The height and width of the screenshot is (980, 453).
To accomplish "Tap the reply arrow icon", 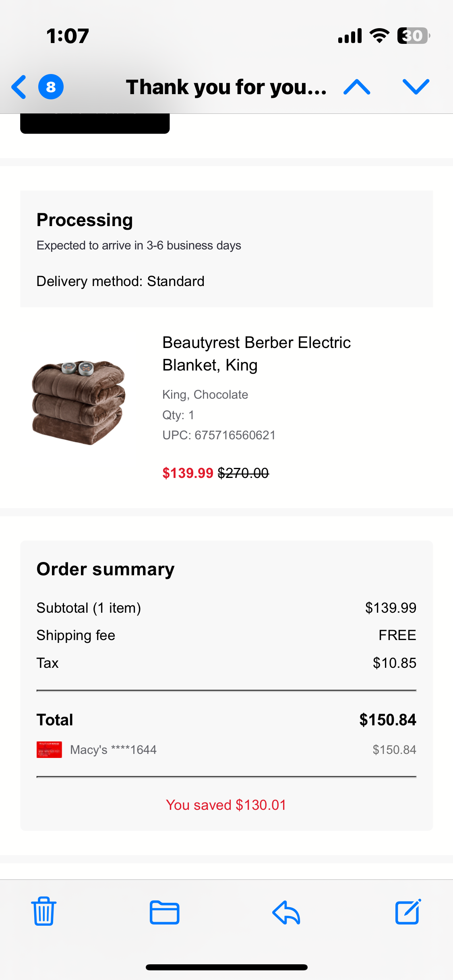I will coord(286,912).
